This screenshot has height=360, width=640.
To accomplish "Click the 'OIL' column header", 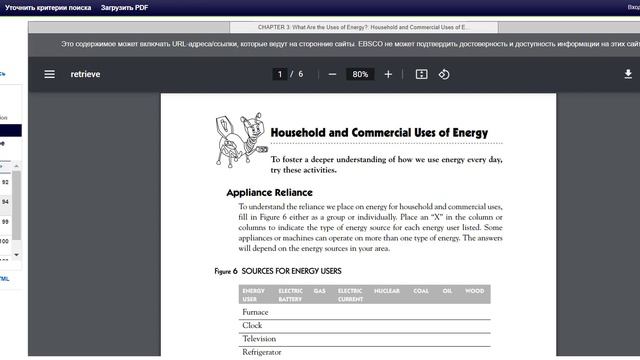I will click(x=447, y=291).
